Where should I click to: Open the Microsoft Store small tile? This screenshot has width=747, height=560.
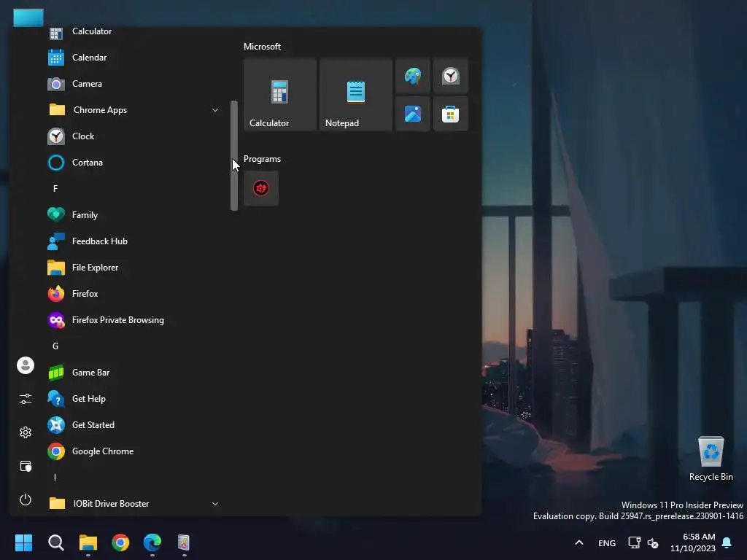451,114
